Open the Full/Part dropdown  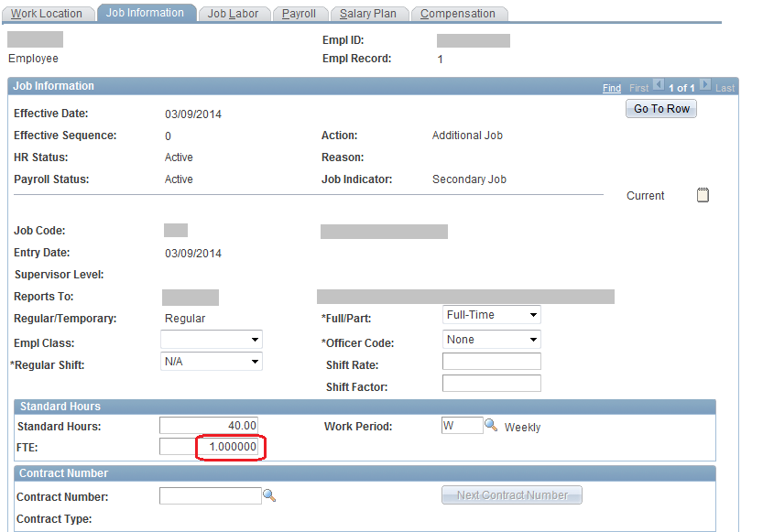point(492,315)
